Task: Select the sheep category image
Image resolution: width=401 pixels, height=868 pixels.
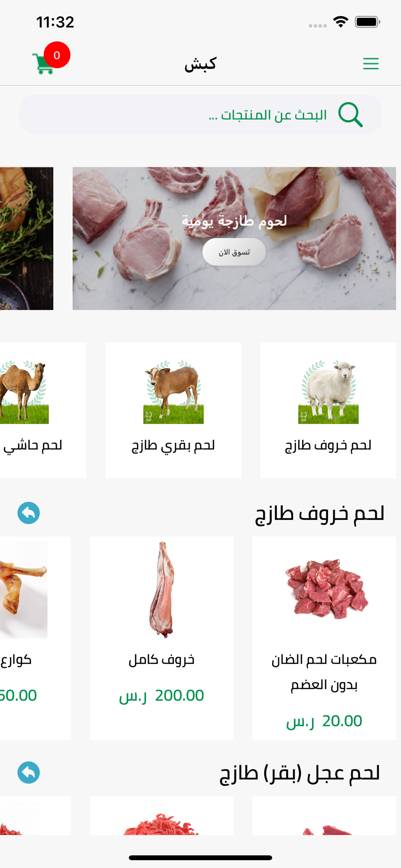Action: 329,391
